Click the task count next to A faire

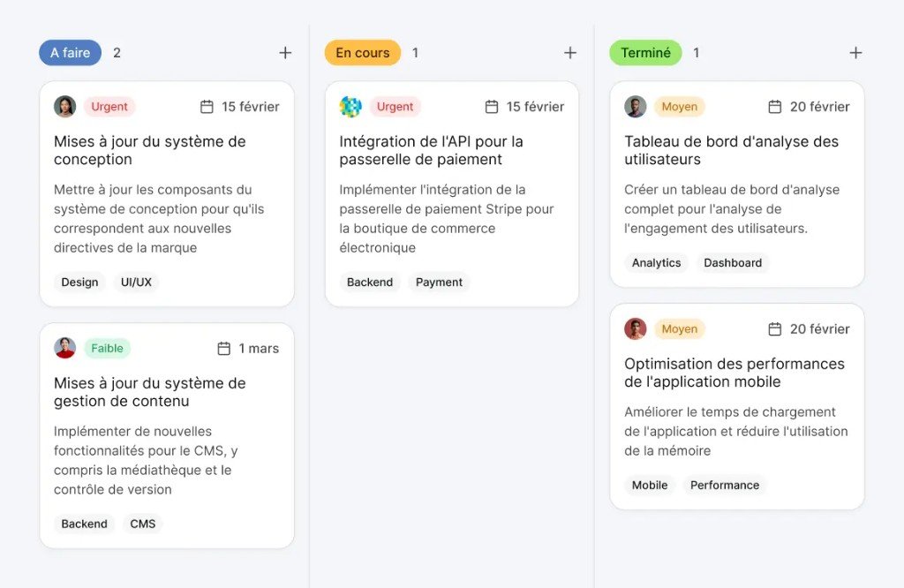[x=117, y=52]
